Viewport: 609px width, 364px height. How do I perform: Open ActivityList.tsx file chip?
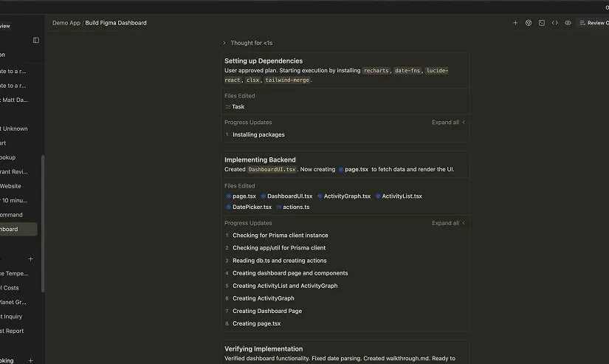399,196
